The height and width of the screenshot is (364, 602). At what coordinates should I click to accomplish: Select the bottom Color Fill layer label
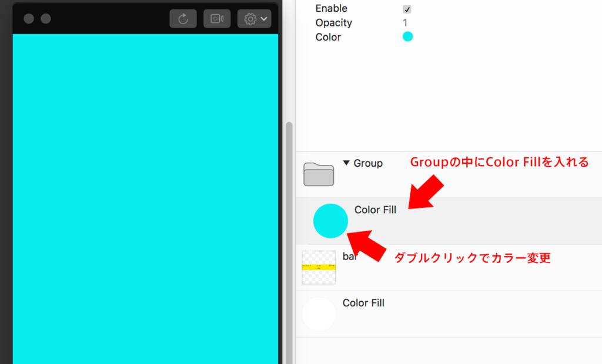click(x=363, y=303)
